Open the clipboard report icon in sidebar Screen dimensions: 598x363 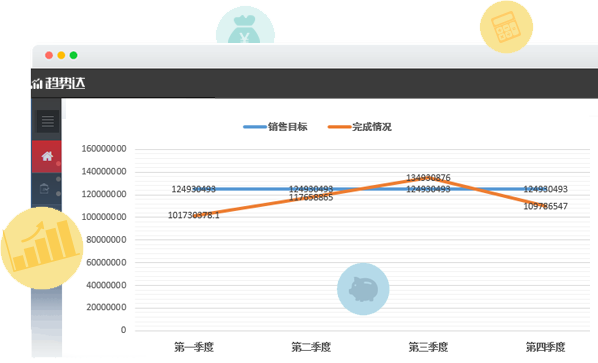pos(44,188)
